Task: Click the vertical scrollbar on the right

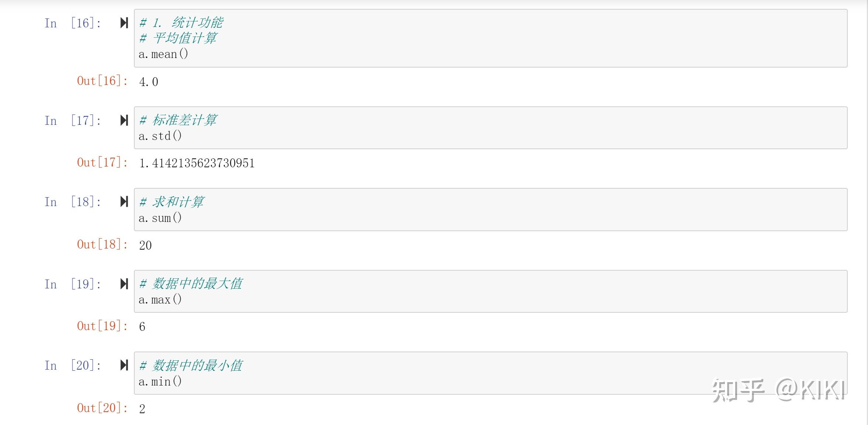Action: pyautogui.click(x=867, y=212)
